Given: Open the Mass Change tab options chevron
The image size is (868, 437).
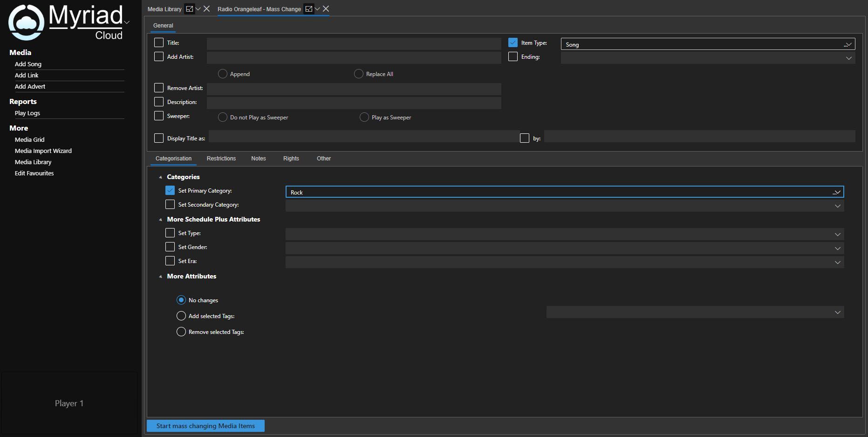Looking at the screenshot, I should [x=317, y=9].
